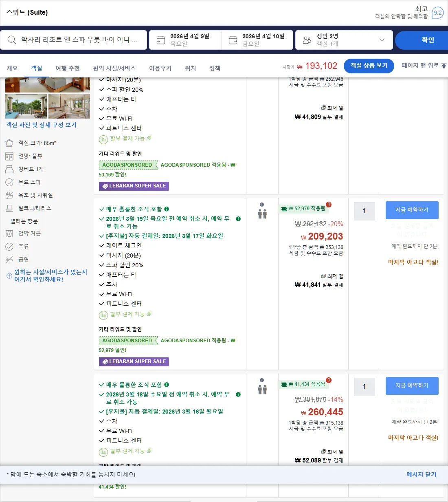
Task: Select the 위치 tab
Action: 191,68
